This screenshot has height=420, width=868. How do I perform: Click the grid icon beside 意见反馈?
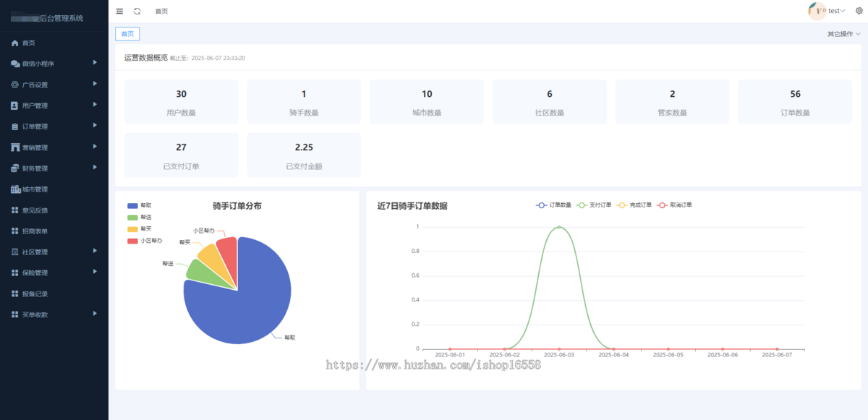[x=15, y=210]
